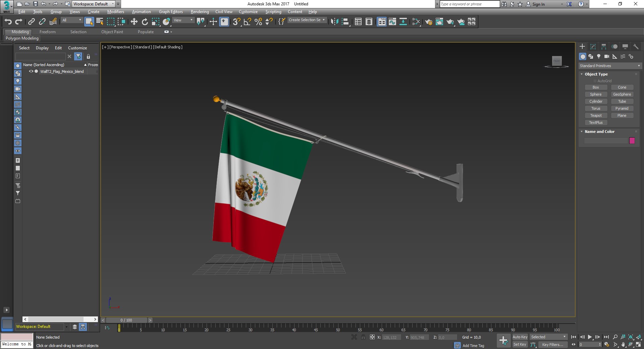
Task: Select the Cameras category in Create panel
Action: tap(607, 56)
